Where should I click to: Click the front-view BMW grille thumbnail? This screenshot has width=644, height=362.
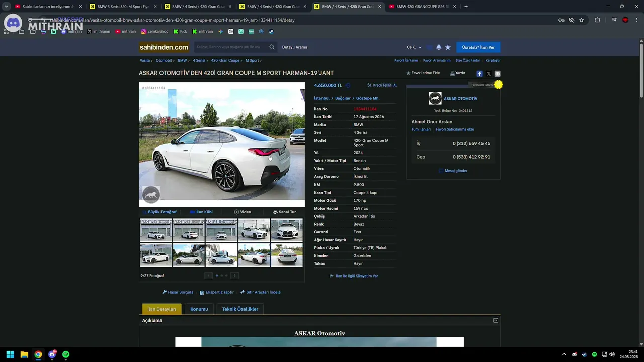click(287, 230)
